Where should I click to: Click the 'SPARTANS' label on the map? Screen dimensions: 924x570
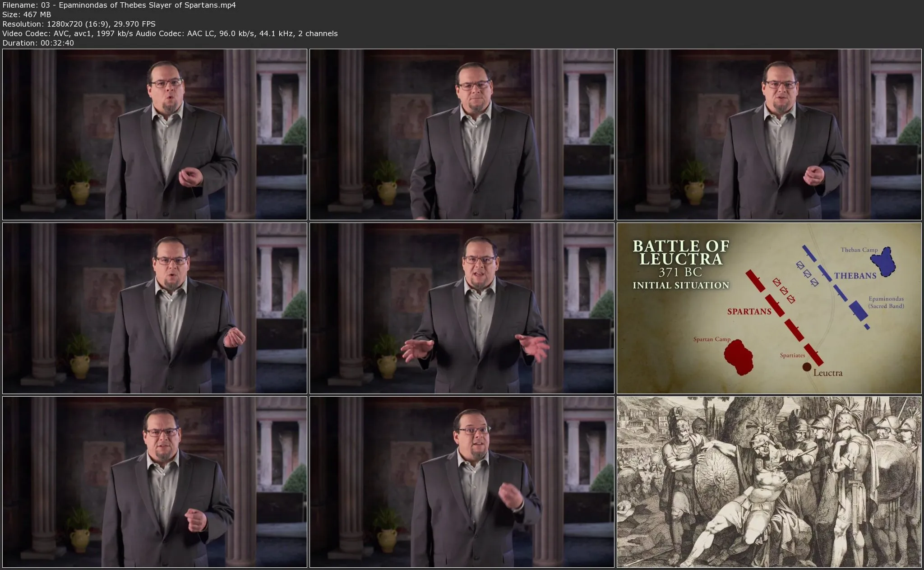(x=749, y=311)
